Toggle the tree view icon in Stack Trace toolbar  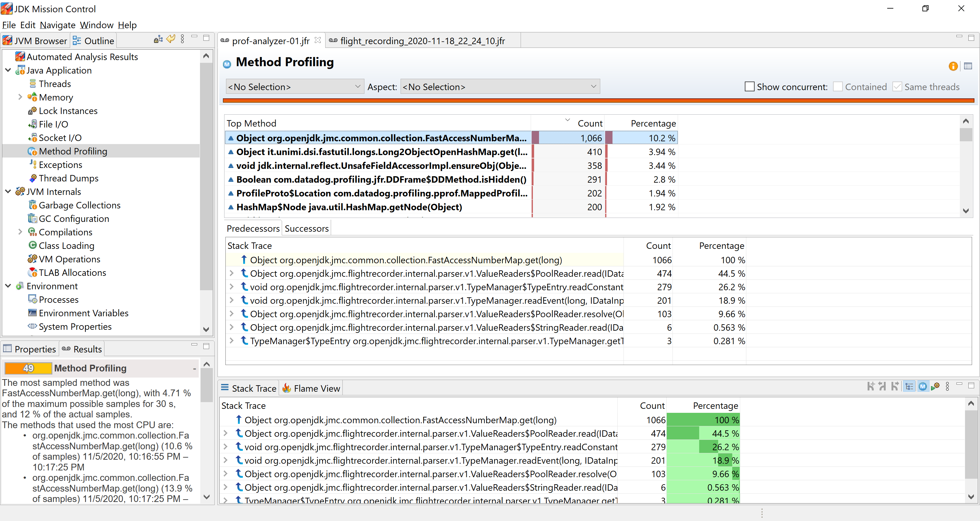point(909,386)
